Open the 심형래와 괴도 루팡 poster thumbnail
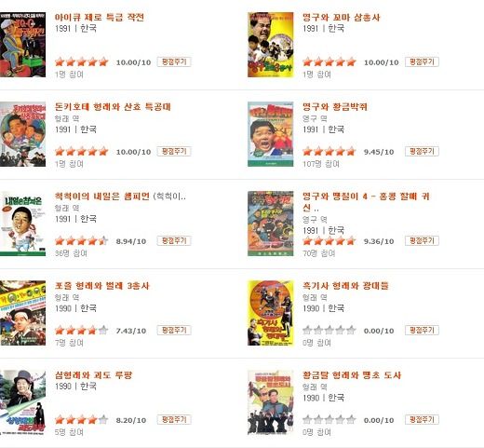 tap(22, 402)
